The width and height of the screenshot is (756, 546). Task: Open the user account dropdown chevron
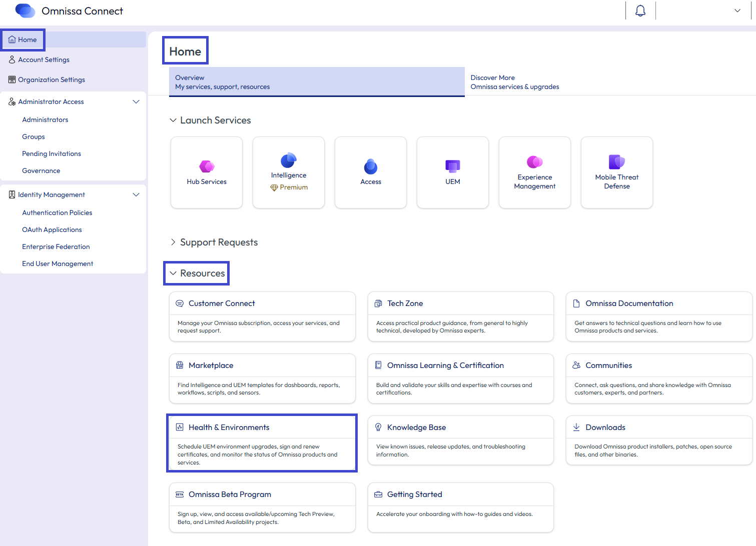(x=737, y=10)
